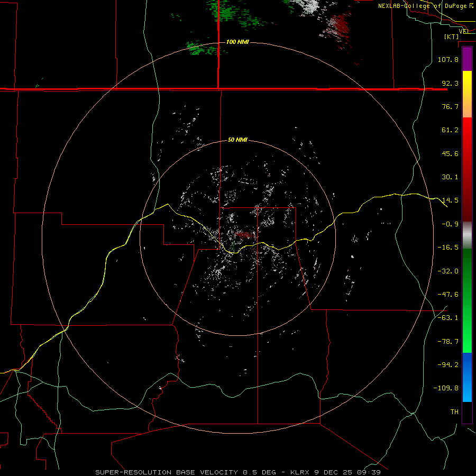Click the purple segment of the color bar
Viewport: 476px width, 476px height.
point(467,59)
